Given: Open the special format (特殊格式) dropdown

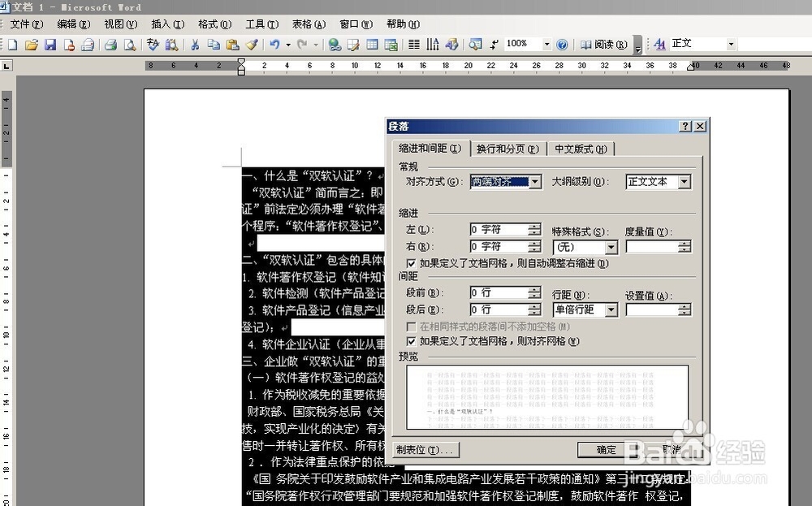Looking at the screenshot, I should (x=611, y=248).
